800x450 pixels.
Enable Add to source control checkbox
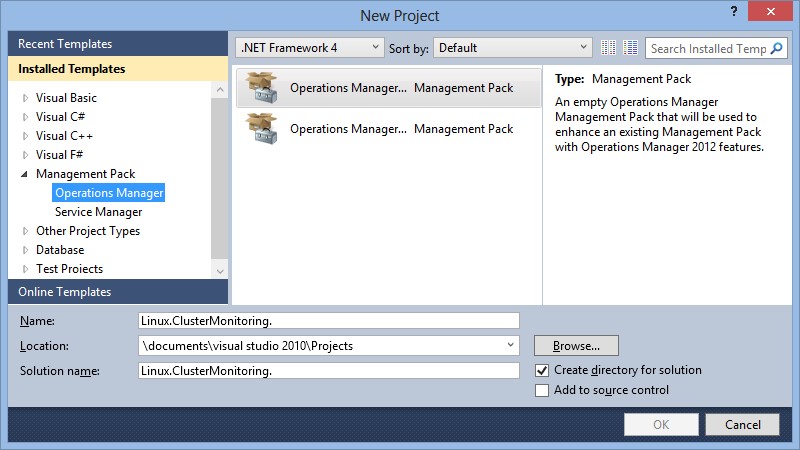[542, 390]
